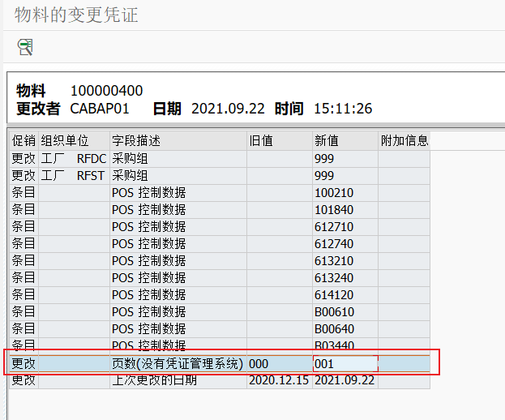
Task: Click the new date 2021.09.22 cell
Action: [x=345, y=380]
